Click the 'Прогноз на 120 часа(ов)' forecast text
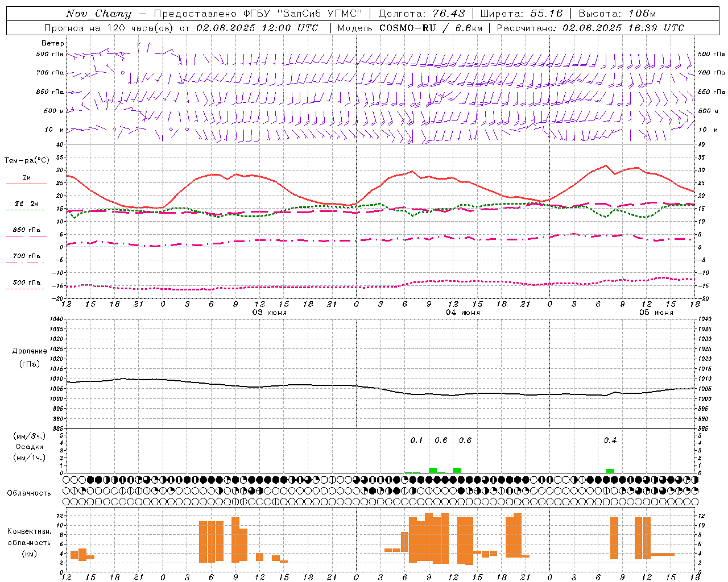The height and width of the screenshot is (582, 728). tap(109, 28)
